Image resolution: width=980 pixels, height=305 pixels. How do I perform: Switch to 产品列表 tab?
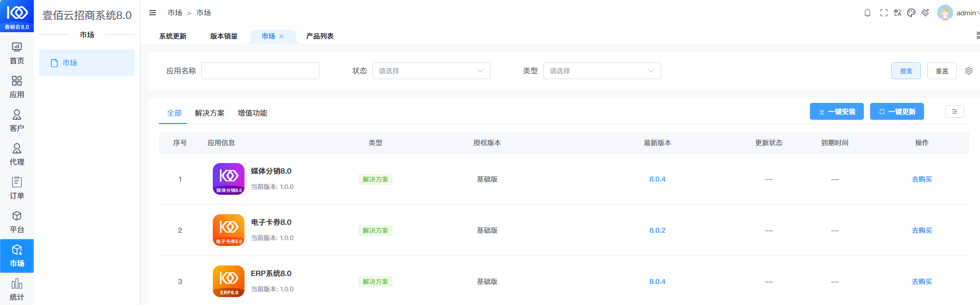click(320, 36)
